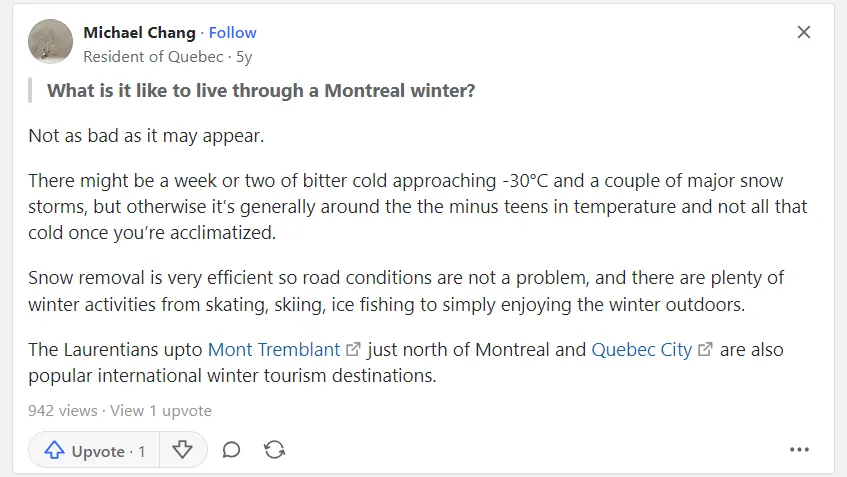
Task: Share the answer using circular arrows icon
Action: pyautogui.click(x=274, y=449)
